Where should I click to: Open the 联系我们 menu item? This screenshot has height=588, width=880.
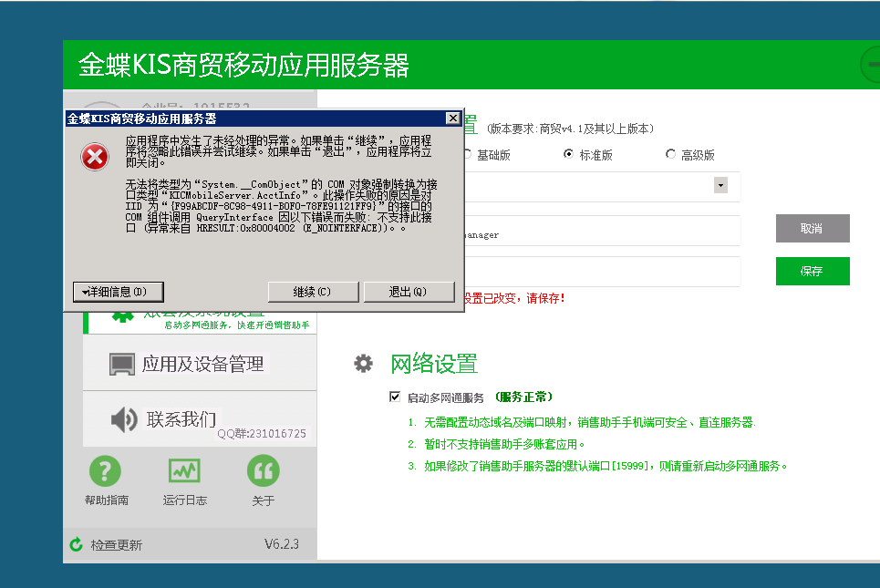(x=200, y=419)
